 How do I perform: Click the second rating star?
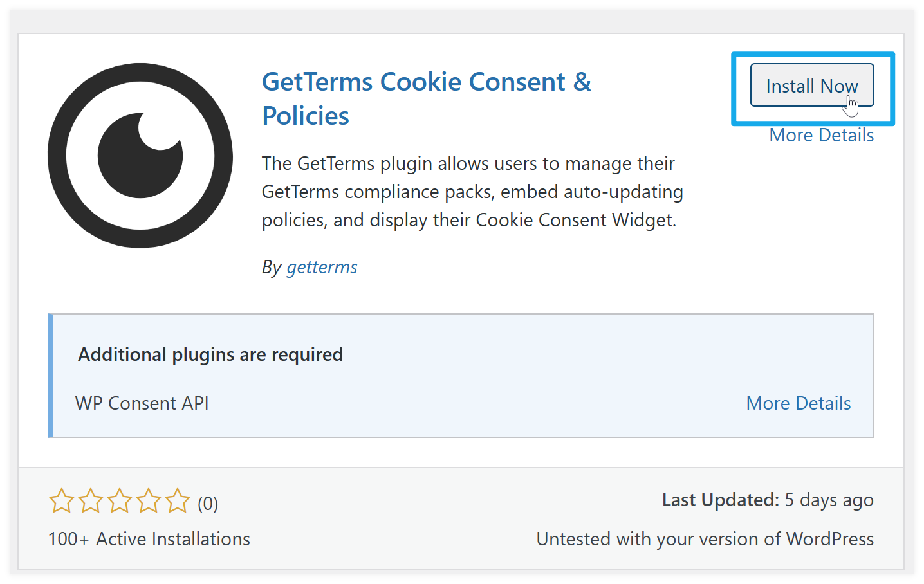(91, 501)
